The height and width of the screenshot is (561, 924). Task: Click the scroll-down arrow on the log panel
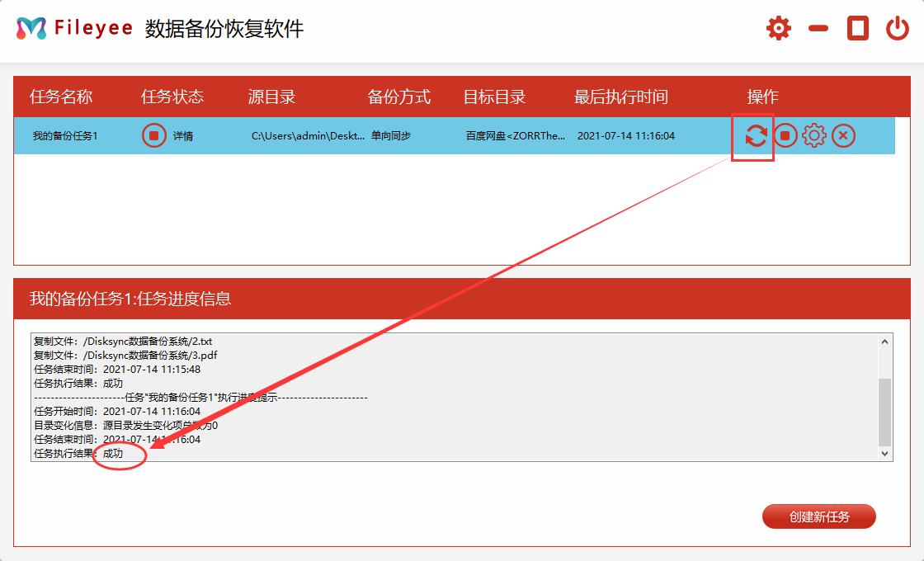coord(883,453)
